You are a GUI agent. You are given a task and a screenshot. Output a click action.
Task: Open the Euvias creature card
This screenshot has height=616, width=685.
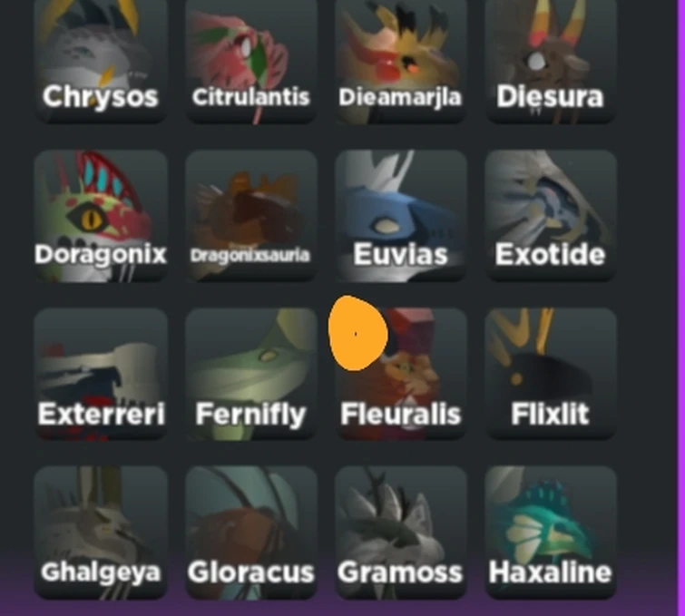click(401, 216)
